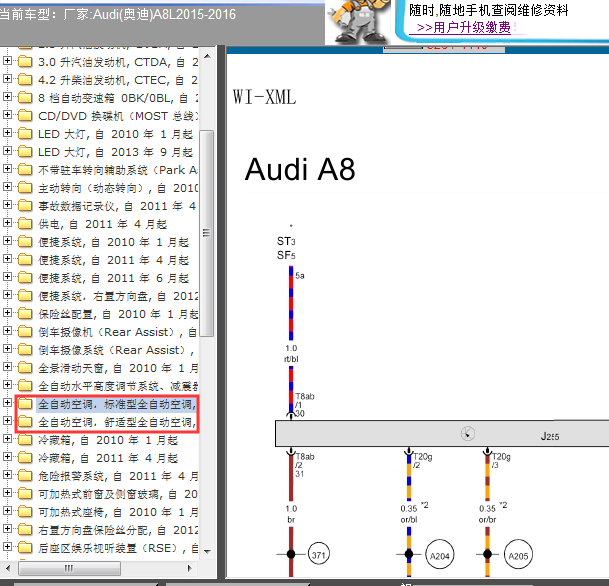This screenshot has width=609, height=586.
Task: Click the up arrow of tree vertical scrollbar
Action: tap(207, 57)
